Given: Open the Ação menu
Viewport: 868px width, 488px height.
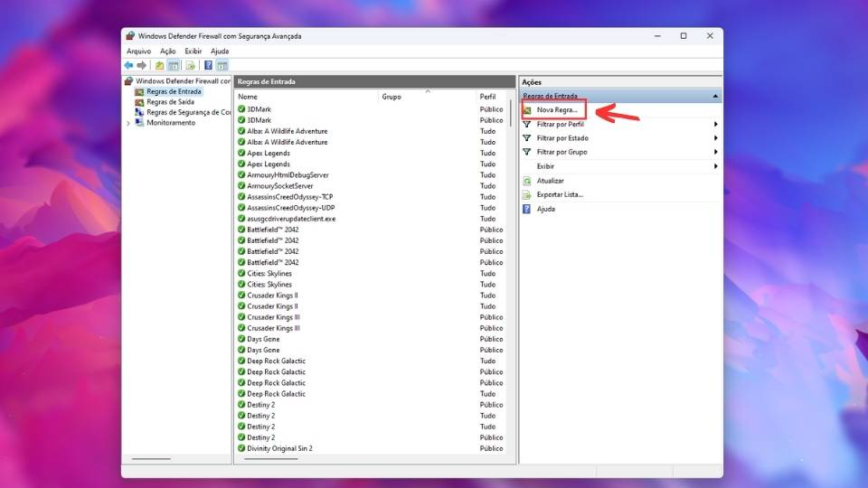Looking at the screenshot, I should pos(168,51).
